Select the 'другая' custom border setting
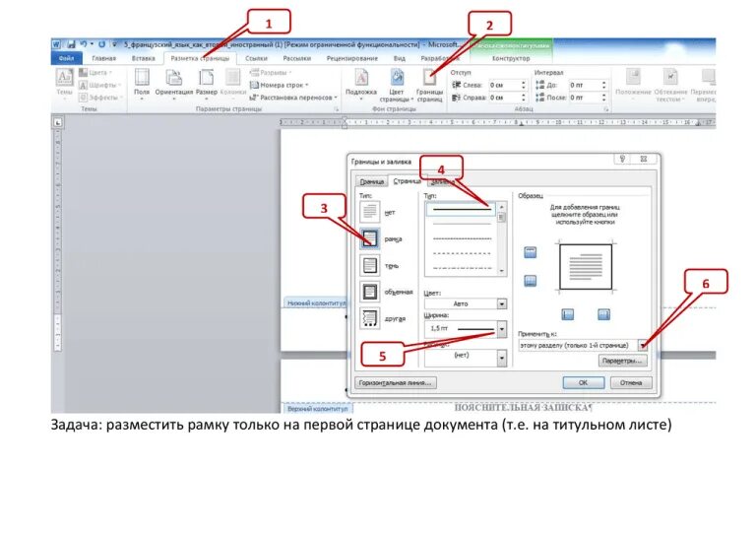 (x=370, y=318)
